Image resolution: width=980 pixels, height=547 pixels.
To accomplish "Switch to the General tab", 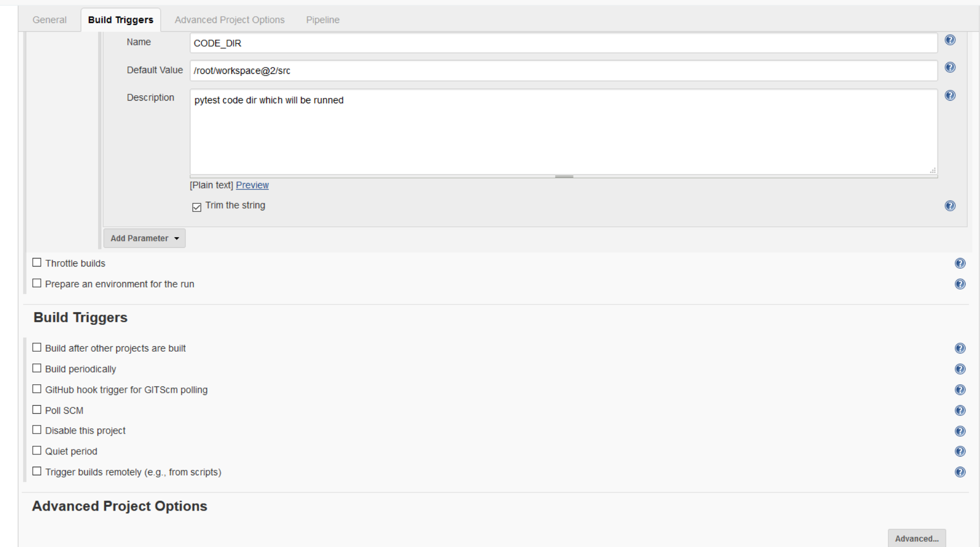I will click(49, 20).
